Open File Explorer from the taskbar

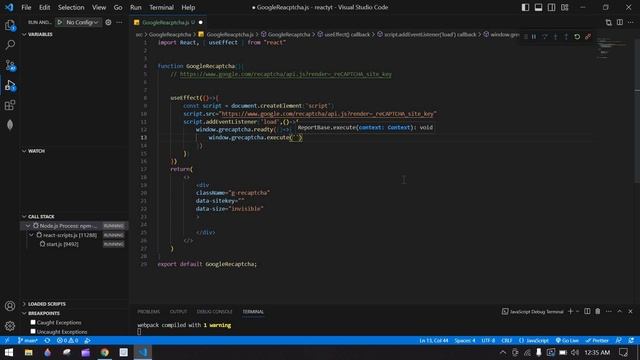tap(29, 352)
